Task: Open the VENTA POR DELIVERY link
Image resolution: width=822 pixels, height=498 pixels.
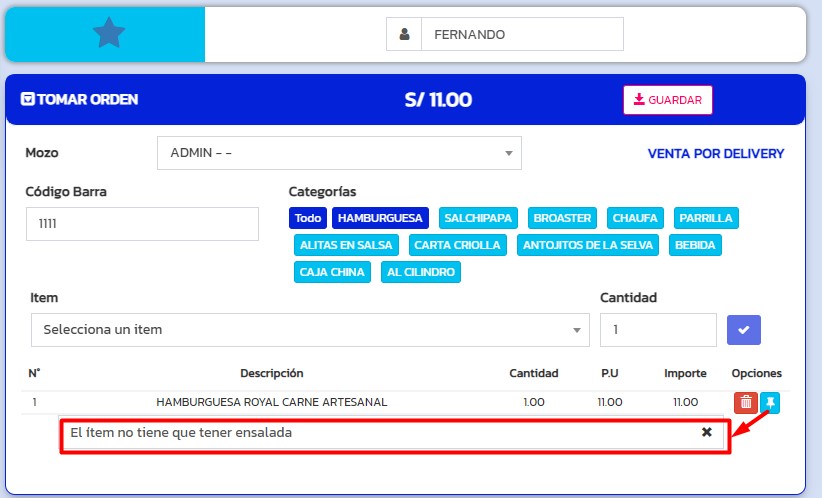Action: 715,154
